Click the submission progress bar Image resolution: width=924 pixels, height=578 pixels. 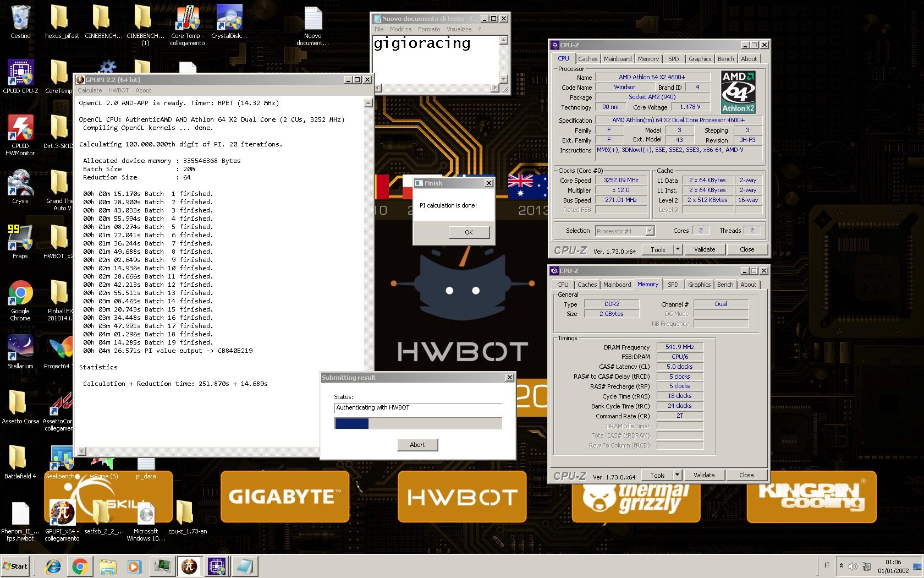[x=418, y=423]
